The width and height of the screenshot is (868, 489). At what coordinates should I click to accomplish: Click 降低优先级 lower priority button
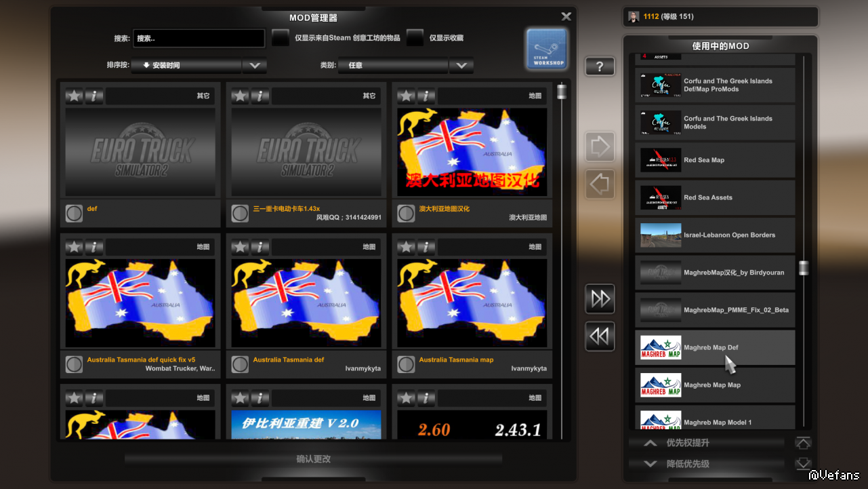point(706,464)
